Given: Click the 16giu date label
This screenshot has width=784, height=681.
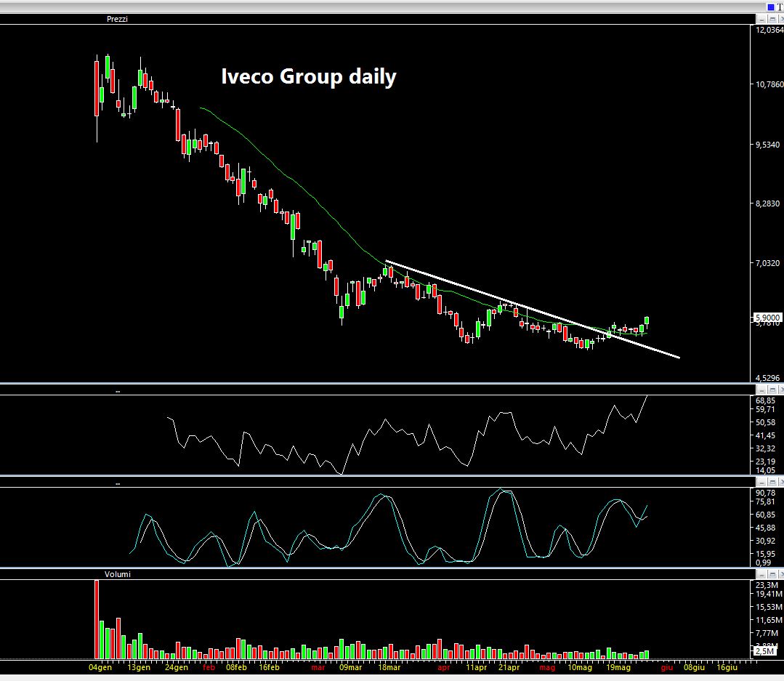Looking at the screenshot, I should coord(727,667).
